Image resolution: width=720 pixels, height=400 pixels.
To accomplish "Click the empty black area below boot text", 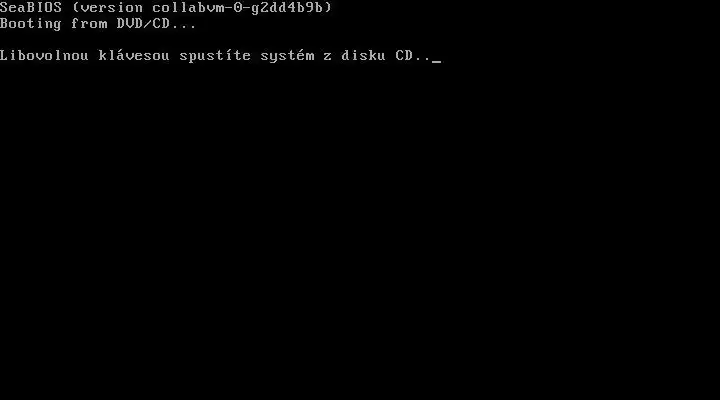I will (x=360, y=232).
